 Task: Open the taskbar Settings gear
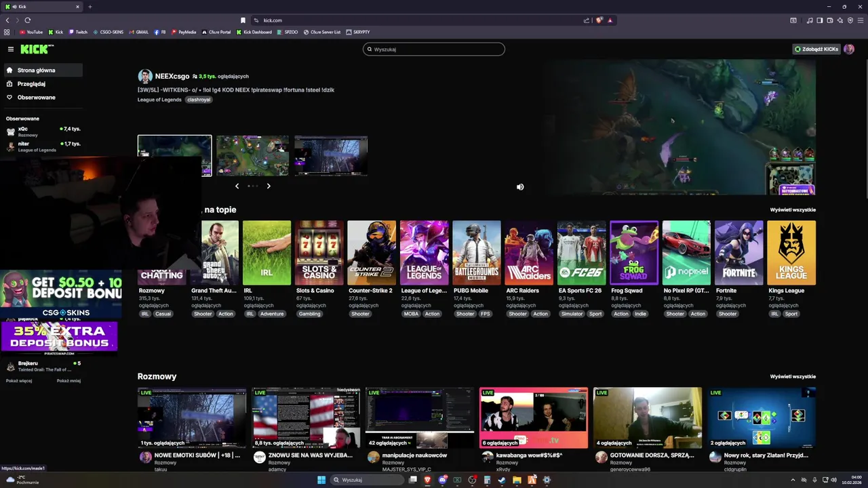(x=547, y=480)
